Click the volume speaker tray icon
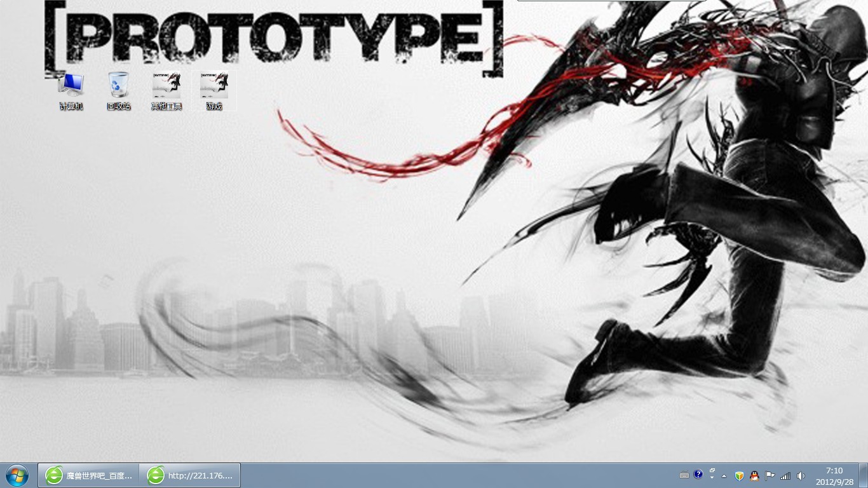Screen dimensions: 868x488 (801, 475)
